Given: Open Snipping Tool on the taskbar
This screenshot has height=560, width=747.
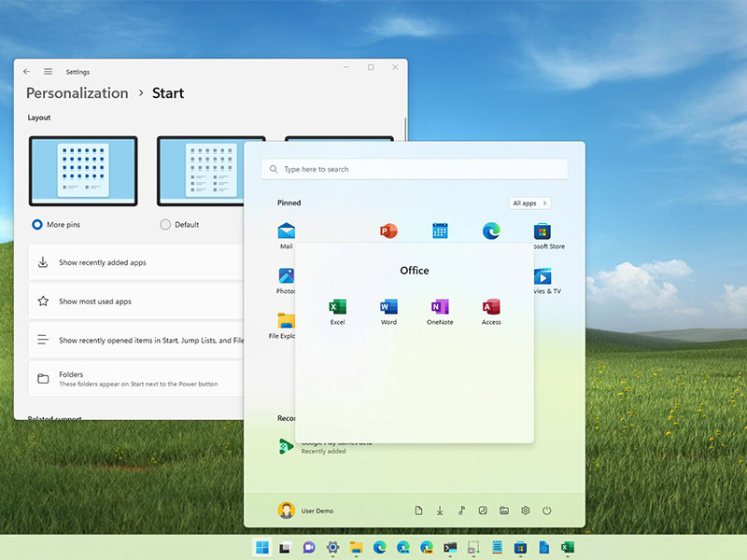Looking at the screenshot, I should coord(473,548).
